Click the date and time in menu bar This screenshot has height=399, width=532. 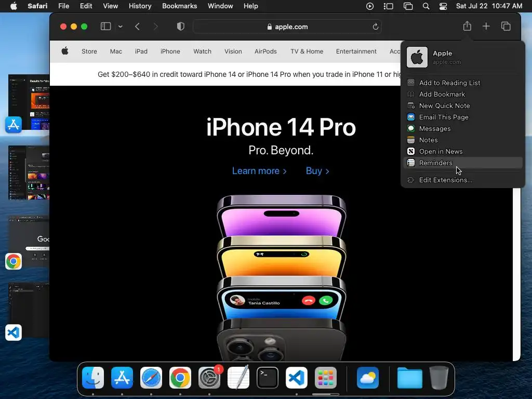click(489, 6)
